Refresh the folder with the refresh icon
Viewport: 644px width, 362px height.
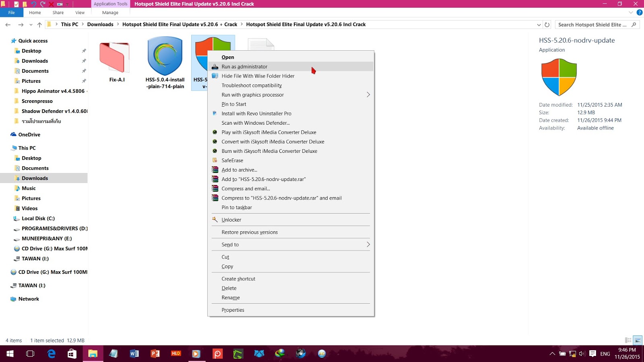click(x=547, y=25)
